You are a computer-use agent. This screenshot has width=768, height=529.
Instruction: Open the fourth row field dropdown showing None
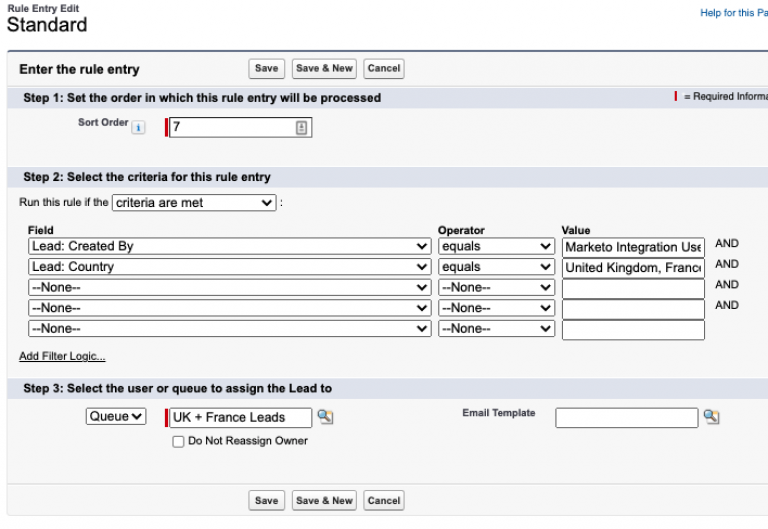230,308
